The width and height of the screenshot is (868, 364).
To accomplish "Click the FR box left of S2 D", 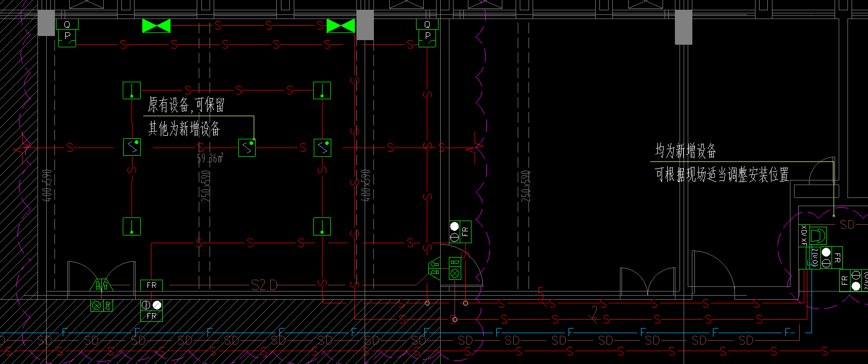I will tap(152, 285).
